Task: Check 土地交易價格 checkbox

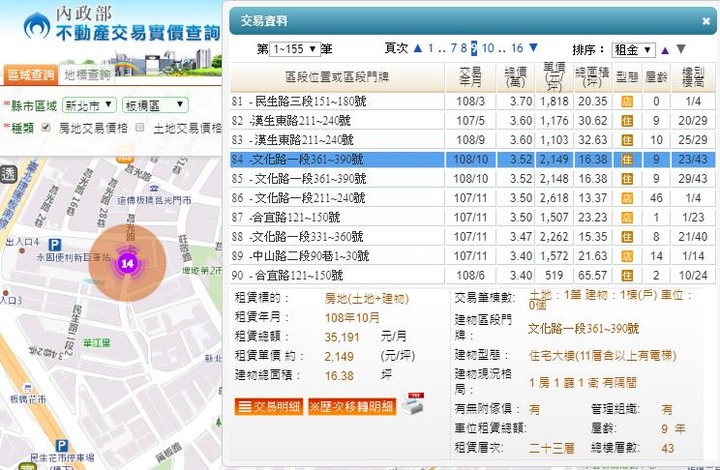Action: click(x=140, y=128)
